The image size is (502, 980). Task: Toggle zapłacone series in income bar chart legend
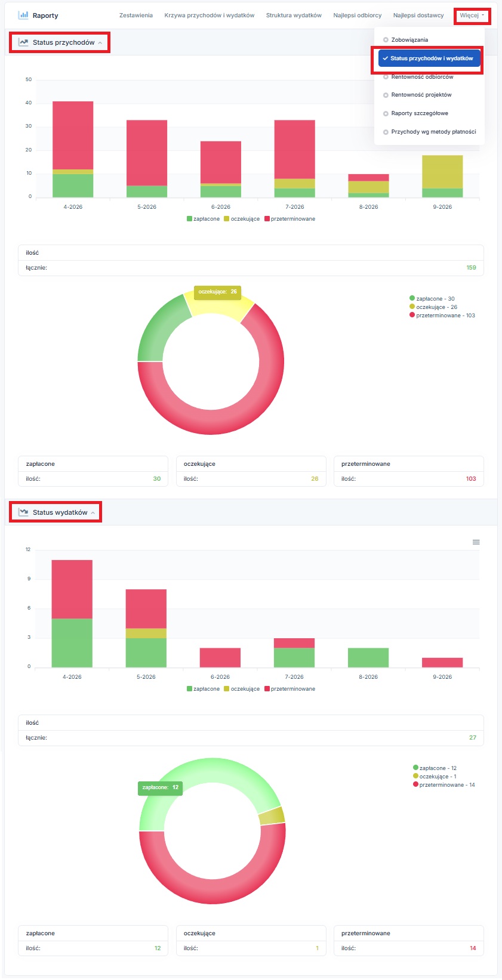[203, 219]
